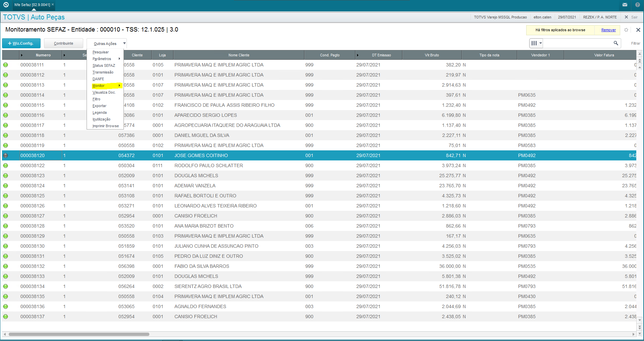Click the horizontal scrollbar thumb

coord(79,334)
